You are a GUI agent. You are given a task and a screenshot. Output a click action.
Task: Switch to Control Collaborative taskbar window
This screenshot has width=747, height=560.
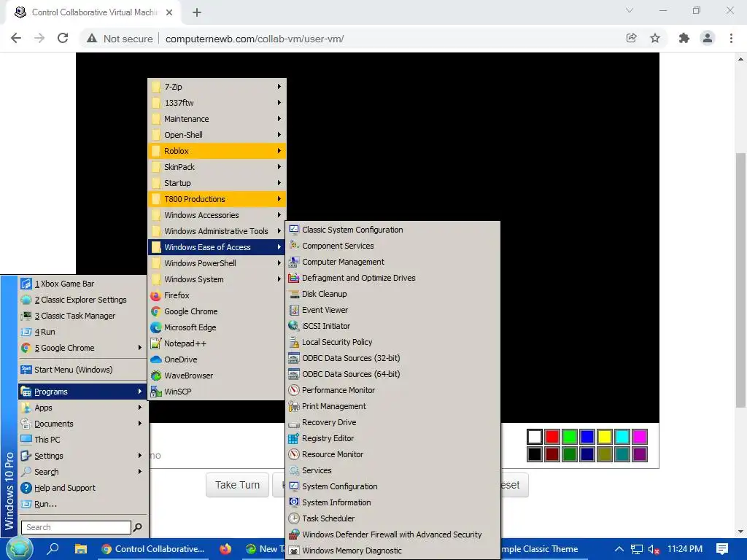point(153,549)
